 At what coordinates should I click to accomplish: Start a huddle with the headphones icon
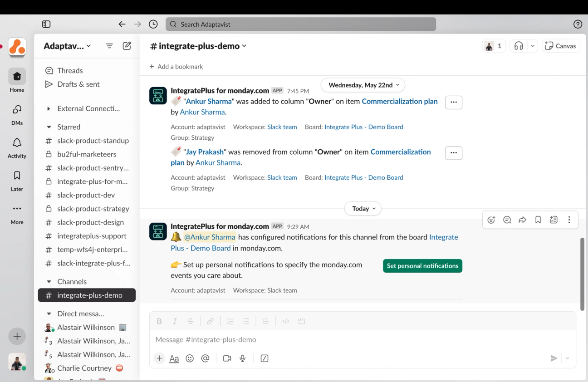tap(519, 46)
